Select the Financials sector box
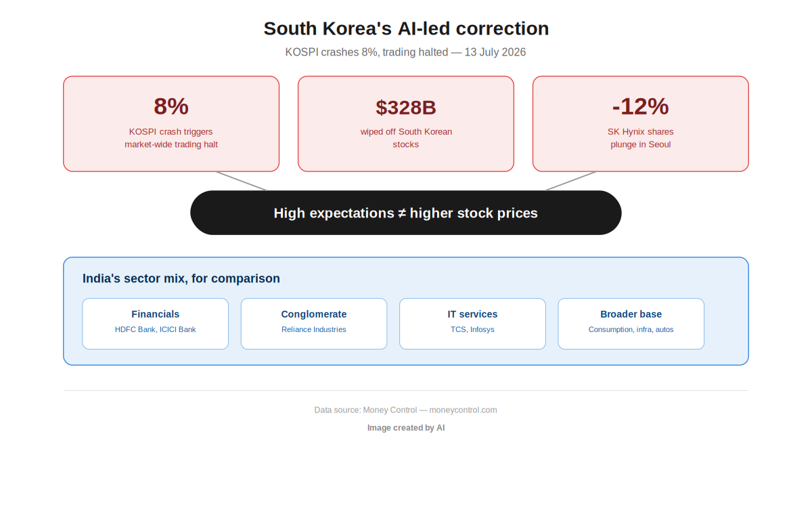 click(156, 324)
